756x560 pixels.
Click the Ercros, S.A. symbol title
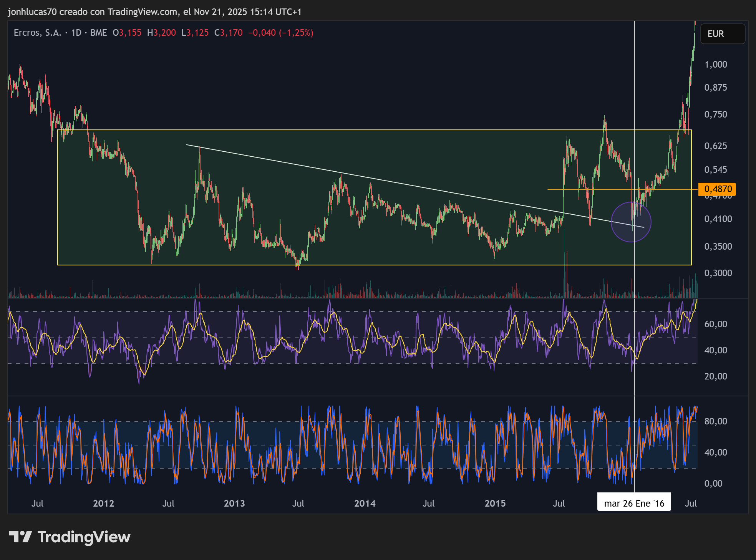pyautogui.click(x=37, y=33)
